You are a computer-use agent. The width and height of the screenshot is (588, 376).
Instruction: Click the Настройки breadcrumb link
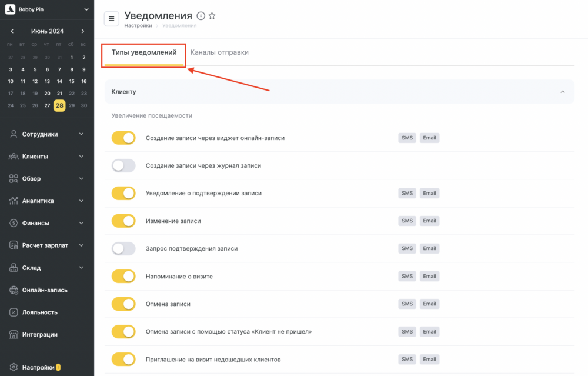click(138, 26)
